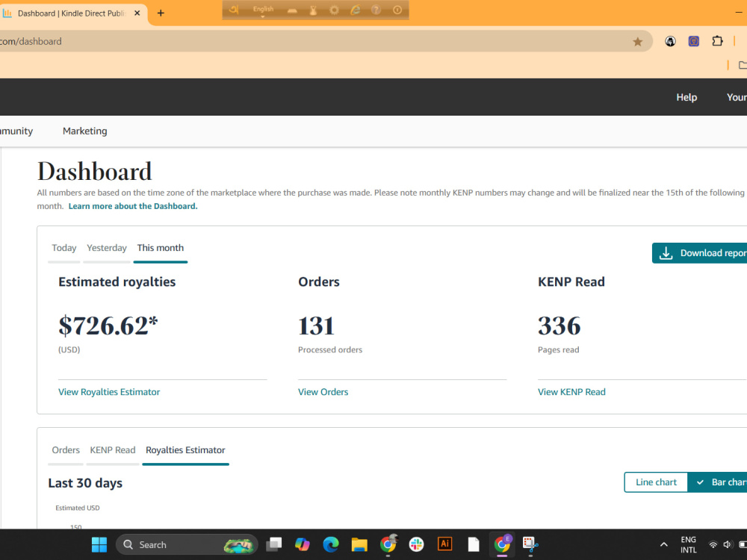The image size is (747, 560).
Task: Click the keyboard layout icon in floating toolbar
Action: tap(292, 10)
